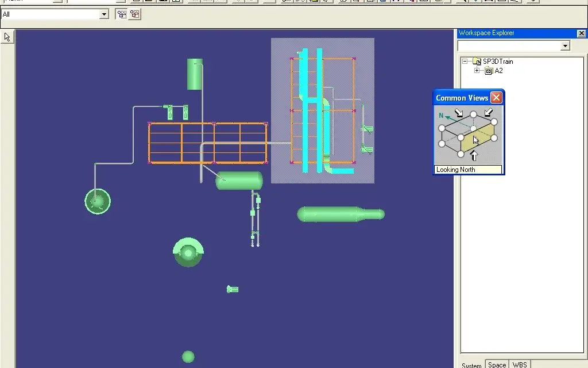
Task: Switch to the System tab
Action: click(471, 365)
